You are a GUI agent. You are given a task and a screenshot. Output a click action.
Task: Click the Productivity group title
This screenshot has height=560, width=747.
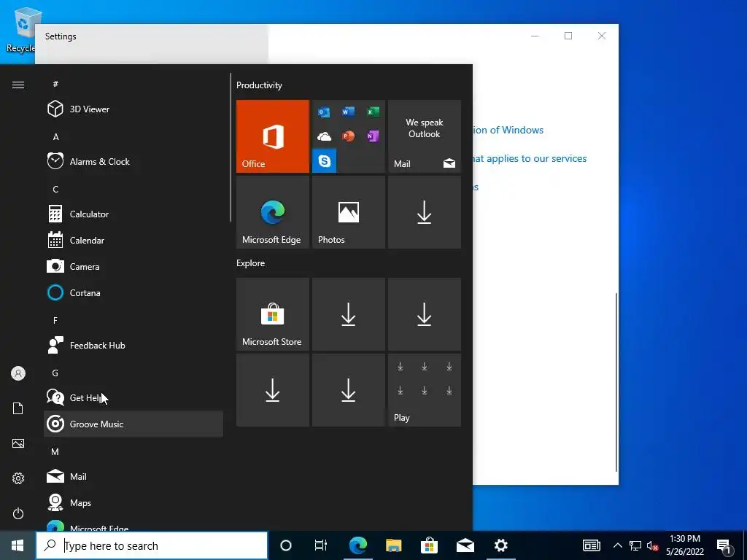point(259,85)
